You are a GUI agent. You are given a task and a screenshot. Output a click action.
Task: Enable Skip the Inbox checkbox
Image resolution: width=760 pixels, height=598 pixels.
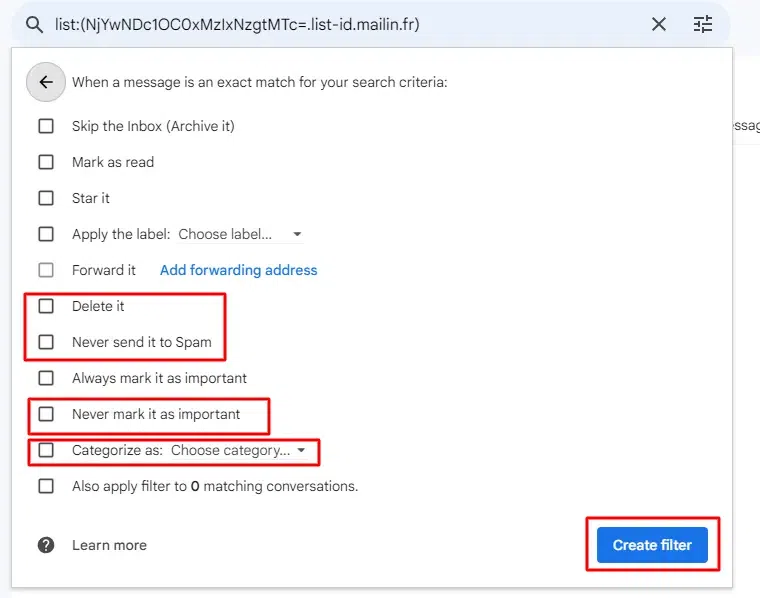click(46, 126)
